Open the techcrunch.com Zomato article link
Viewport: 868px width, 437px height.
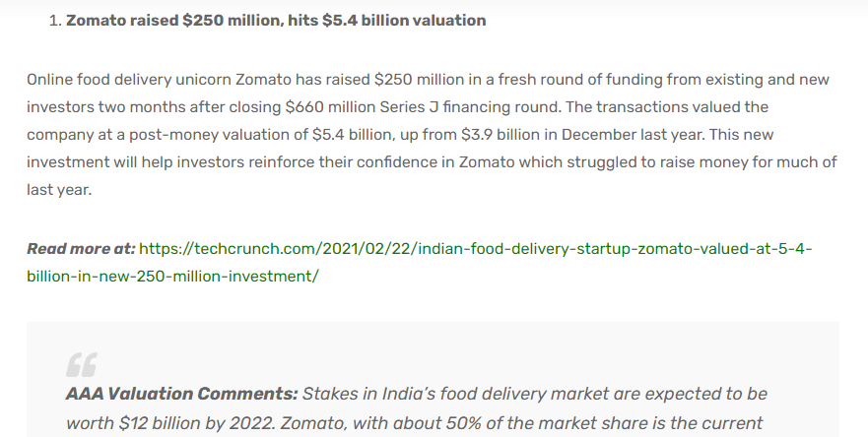click(475, 249)
